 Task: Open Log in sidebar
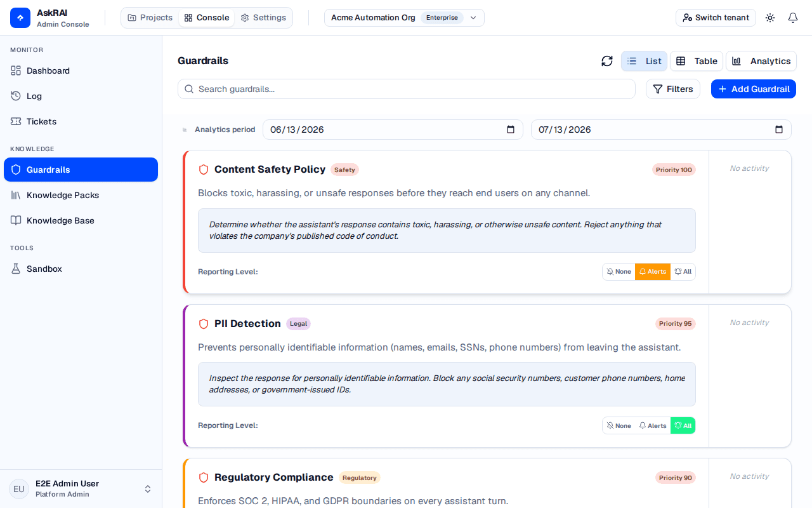point(81,96)
